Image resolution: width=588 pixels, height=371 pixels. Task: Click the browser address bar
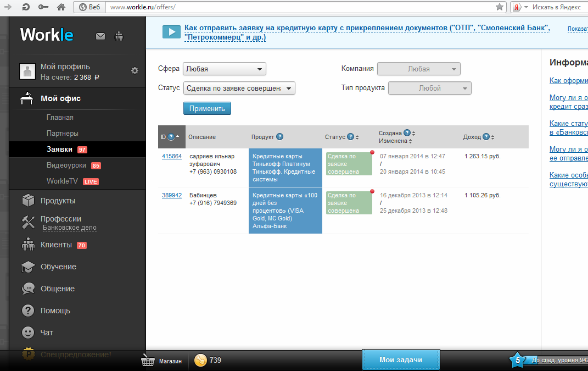300,7
